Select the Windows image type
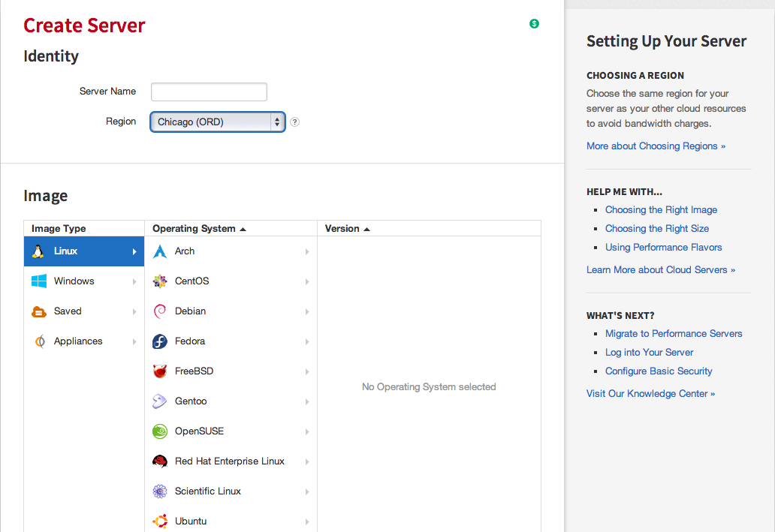This screenshot has height=532, width=775. click(x=84, y=281)
